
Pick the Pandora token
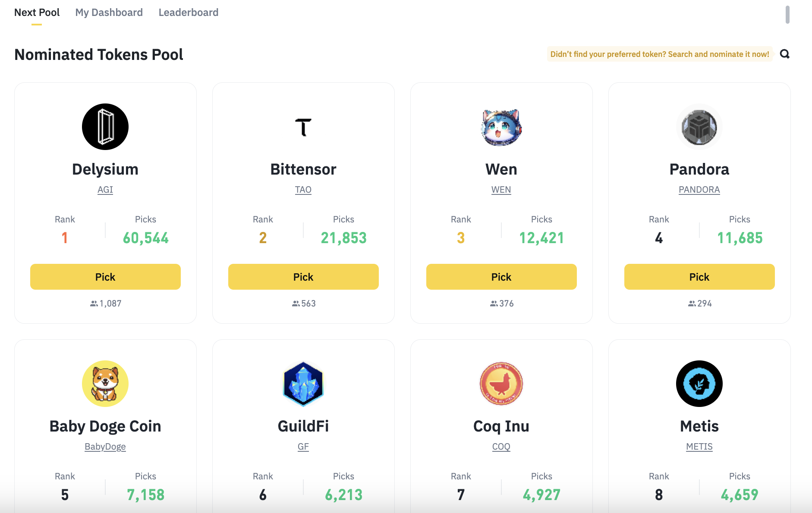699,277
